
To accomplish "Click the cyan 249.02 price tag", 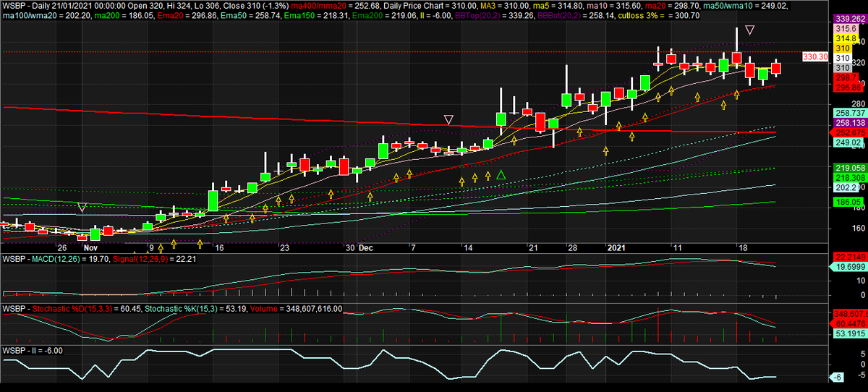I will coord(847,142).
